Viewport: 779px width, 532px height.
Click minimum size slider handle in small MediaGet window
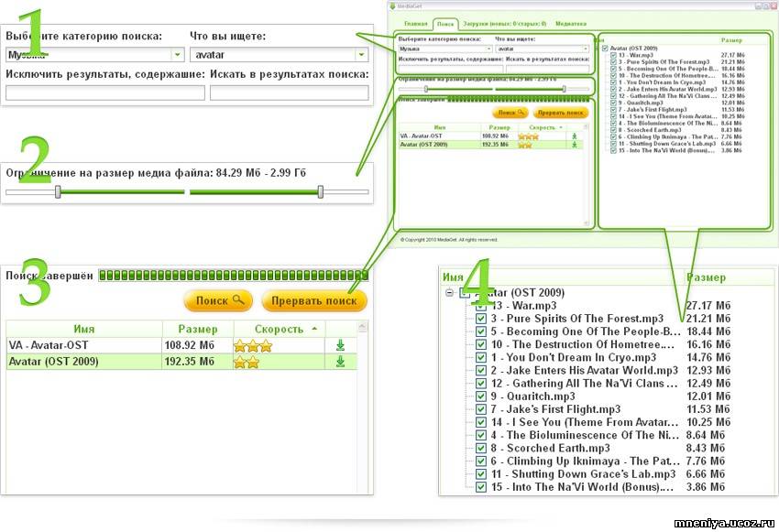(426, 89)
